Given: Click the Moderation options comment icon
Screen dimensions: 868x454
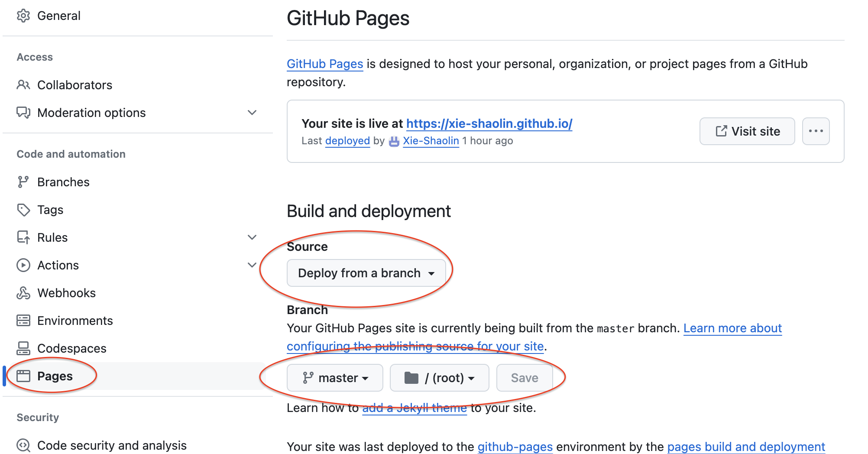Looking at the screenshot, I should click(23, 113).
